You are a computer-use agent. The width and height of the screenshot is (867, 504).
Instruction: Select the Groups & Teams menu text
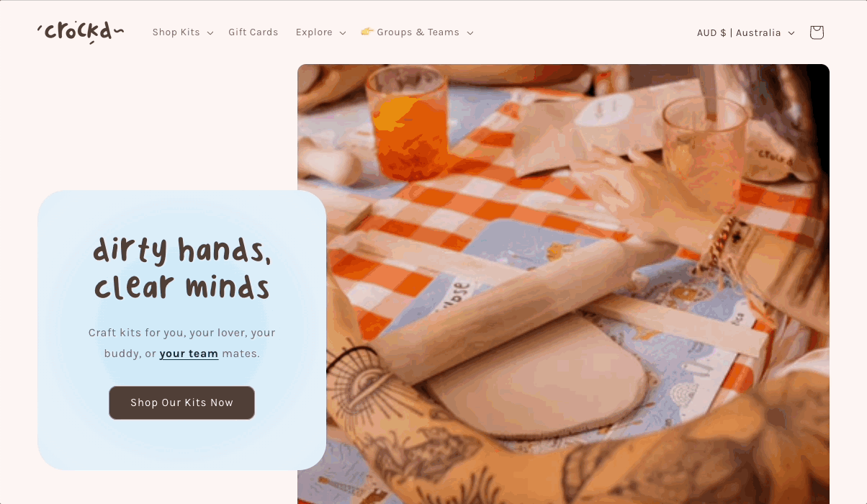tap(418, 32)
